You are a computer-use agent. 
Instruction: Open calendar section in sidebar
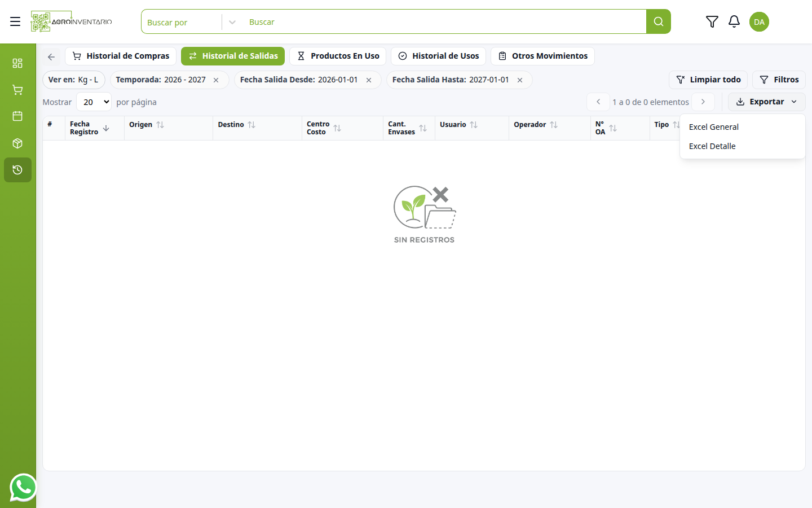(x=17, y=116)
